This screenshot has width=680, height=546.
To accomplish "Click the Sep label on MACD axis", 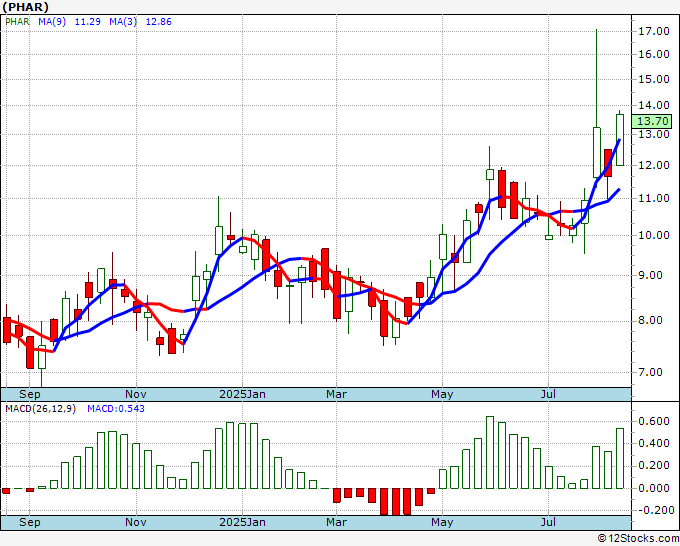I will (x=29, y=522).
